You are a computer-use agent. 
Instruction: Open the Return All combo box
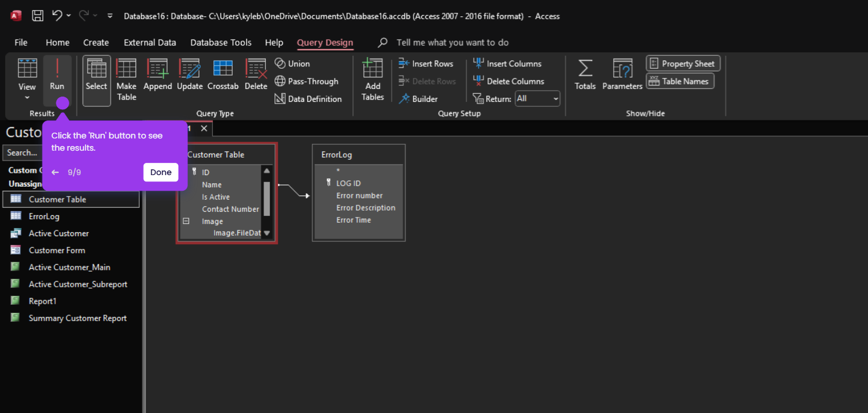[538, 99]
